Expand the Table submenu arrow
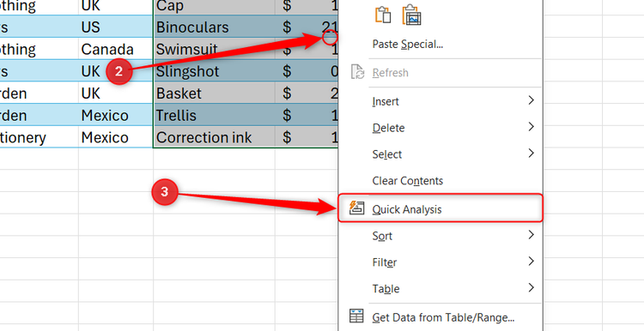This screenshot has height=331, width=644. (x=531, y=287)
